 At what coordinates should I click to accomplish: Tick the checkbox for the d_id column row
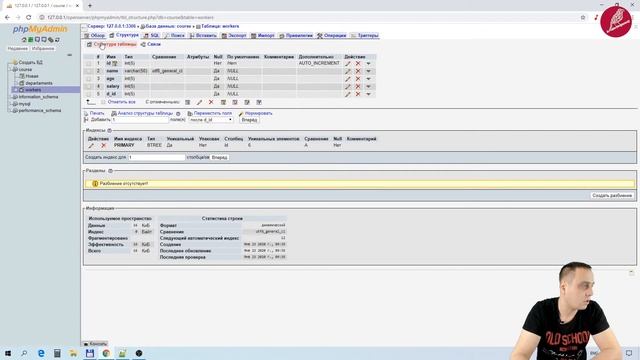[x=89, y=94]
